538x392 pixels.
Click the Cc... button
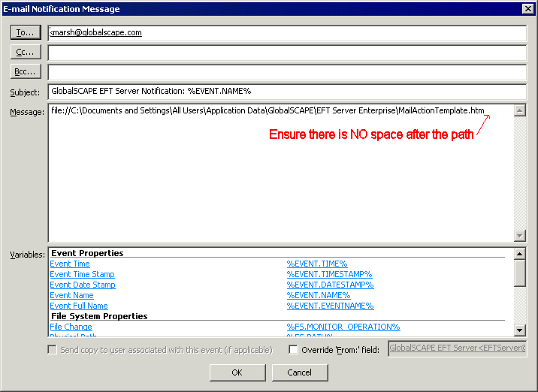[x=26, y=53]
